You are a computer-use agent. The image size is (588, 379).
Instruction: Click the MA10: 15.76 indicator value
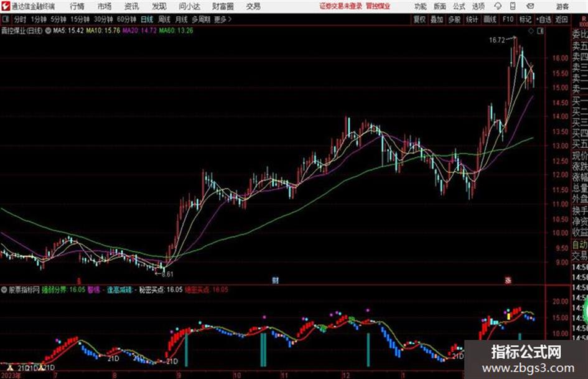[x=103, y=30]
